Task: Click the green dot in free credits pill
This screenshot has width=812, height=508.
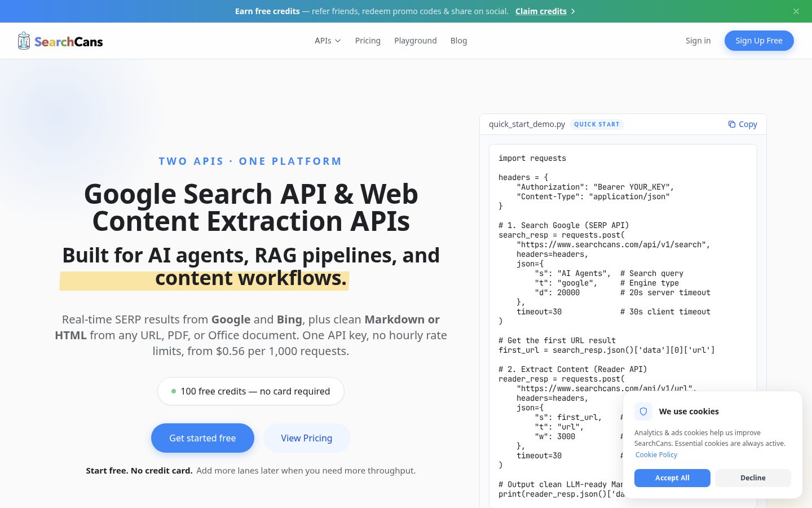Action: (x=174, y=391)
